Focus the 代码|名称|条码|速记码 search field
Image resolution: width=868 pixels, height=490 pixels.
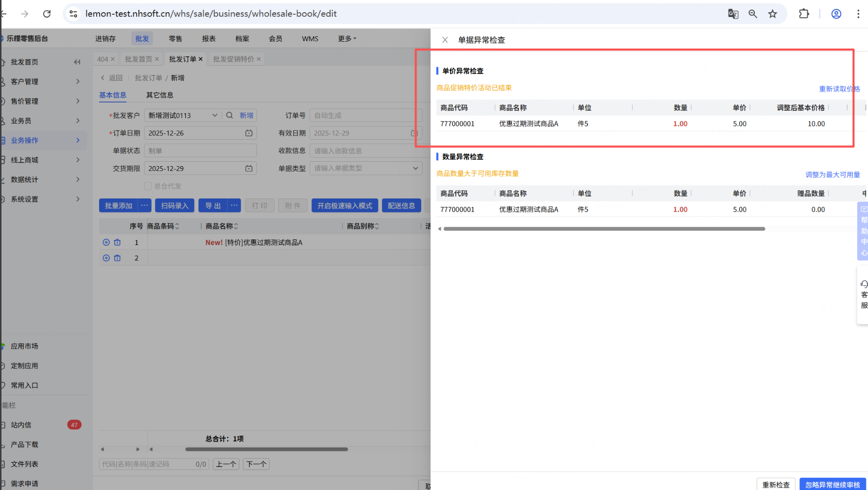click(x=154, y=464)
